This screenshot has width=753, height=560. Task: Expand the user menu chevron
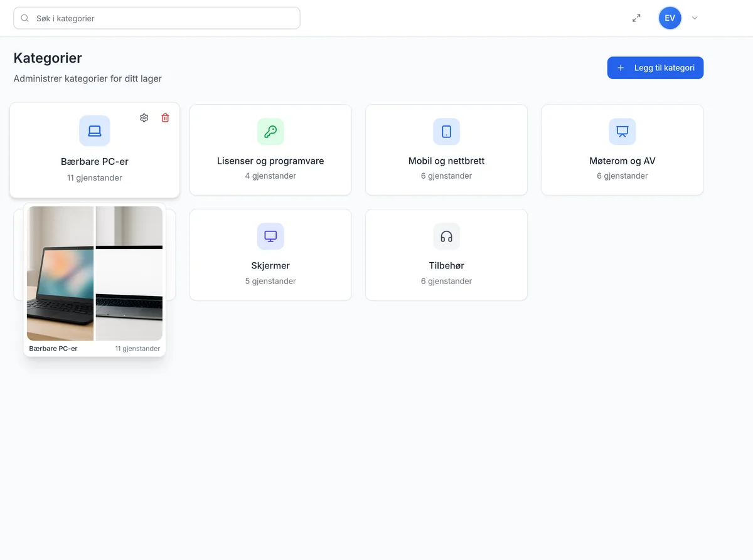tap(695, 18)
